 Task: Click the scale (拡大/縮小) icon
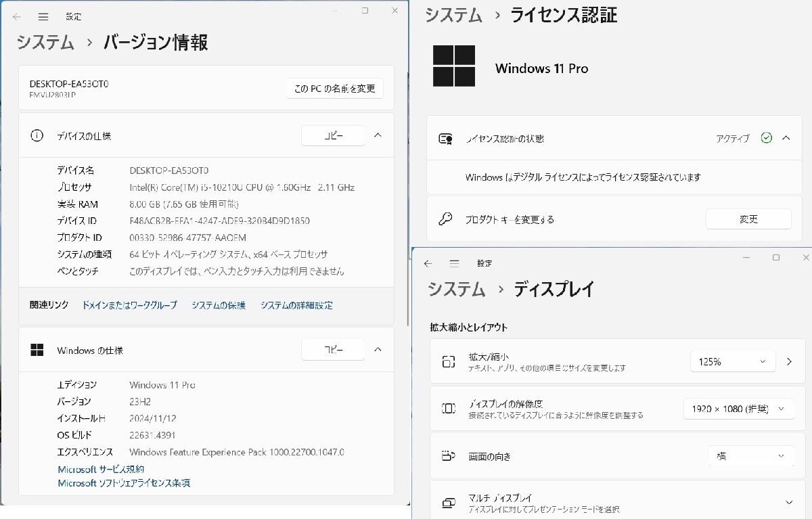tap(449, 362)
